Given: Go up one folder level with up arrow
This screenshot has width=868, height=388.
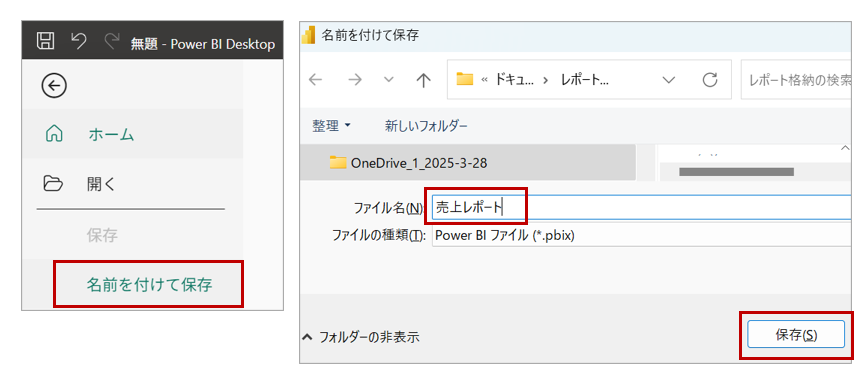Looking at the screenshot, I should click(x=423, y=80).
